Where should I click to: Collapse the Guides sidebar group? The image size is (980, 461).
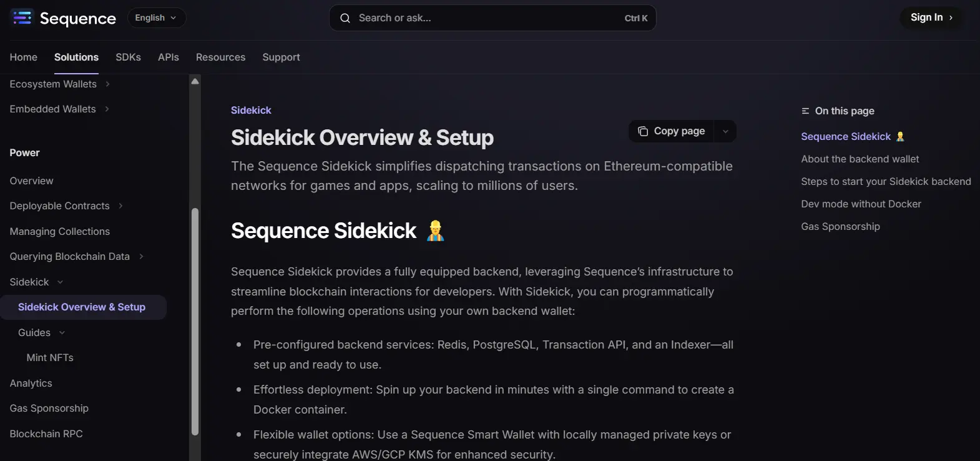tap(62, 332)
